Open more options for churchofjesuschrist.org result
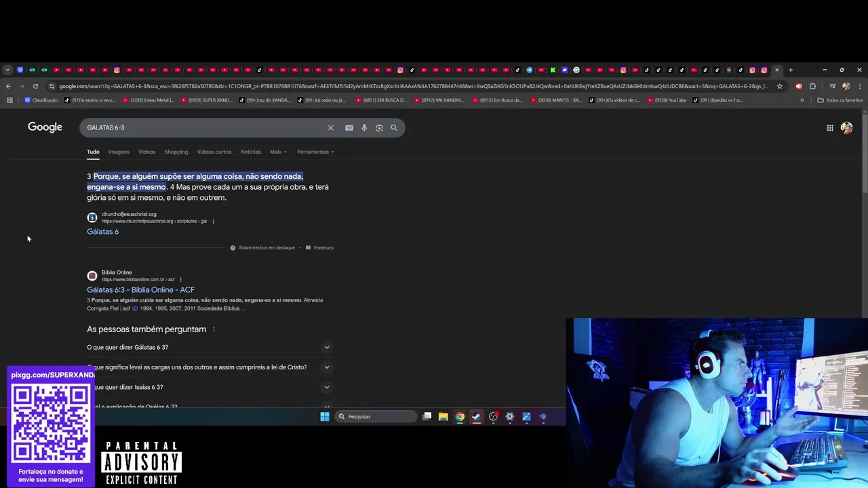This screenshot has width=868, height=488. [x=213, y=221]
